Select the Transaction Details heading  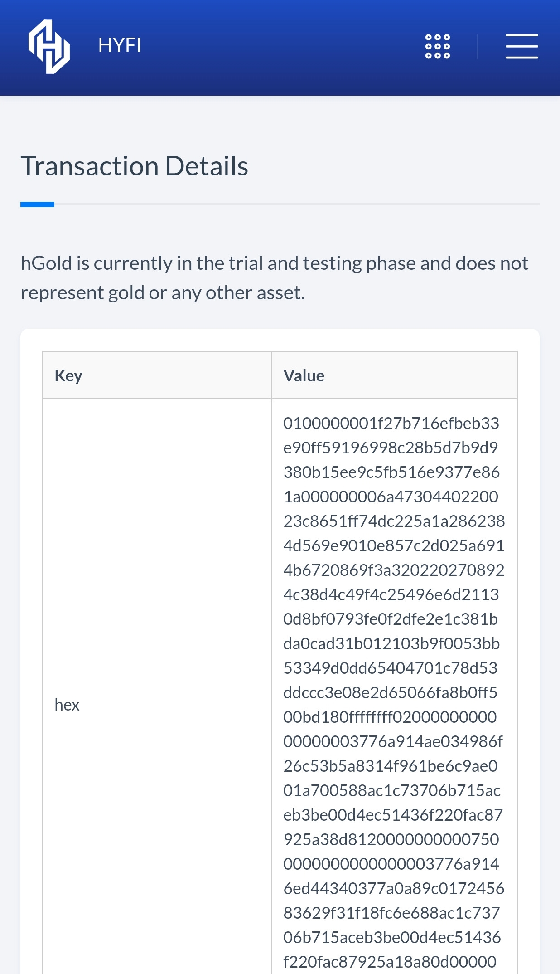[135, 166]
